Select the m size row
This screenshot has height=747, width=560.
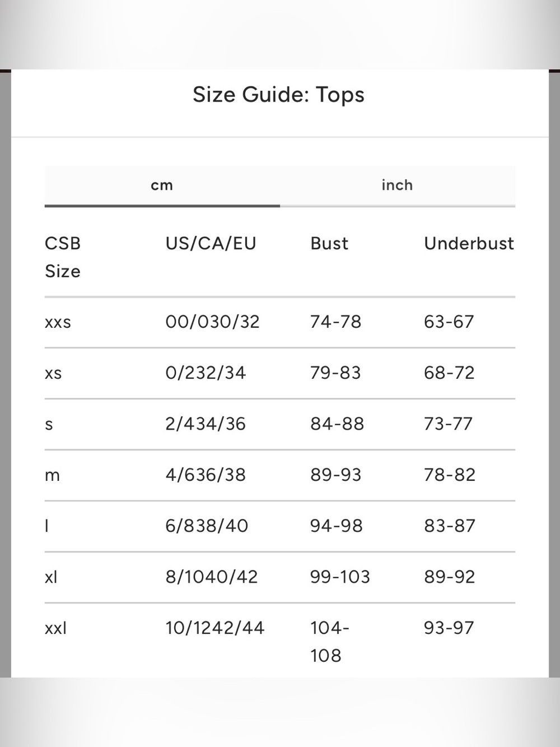(x=280, y=475)
